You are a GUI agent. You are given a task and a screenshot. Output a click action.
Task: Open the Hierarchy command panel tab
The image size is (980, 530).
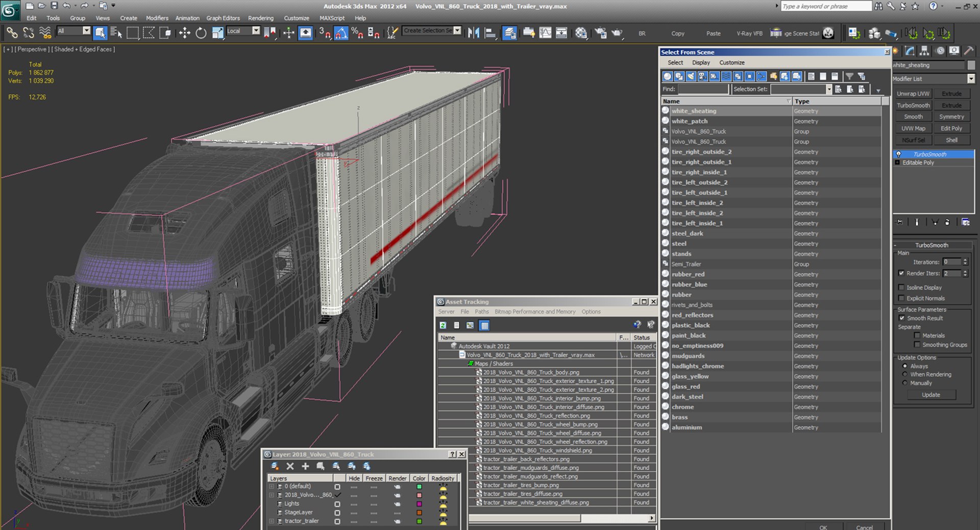pos(924,51)
